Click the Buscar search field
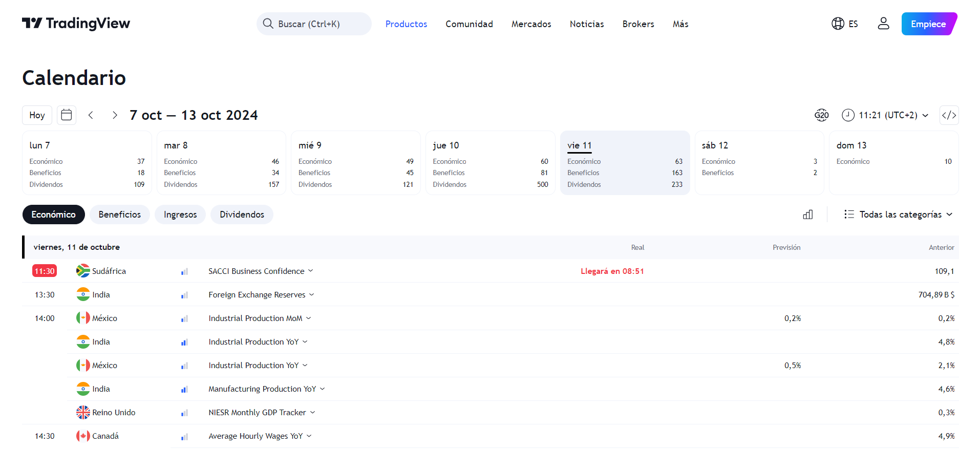The height and width of the screenshot is (449, 980). click(314, 24)
